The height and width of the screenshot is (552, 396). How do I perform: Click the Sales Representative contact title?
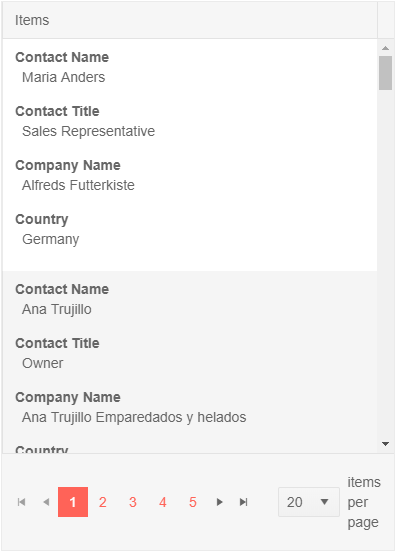(89, 131)
